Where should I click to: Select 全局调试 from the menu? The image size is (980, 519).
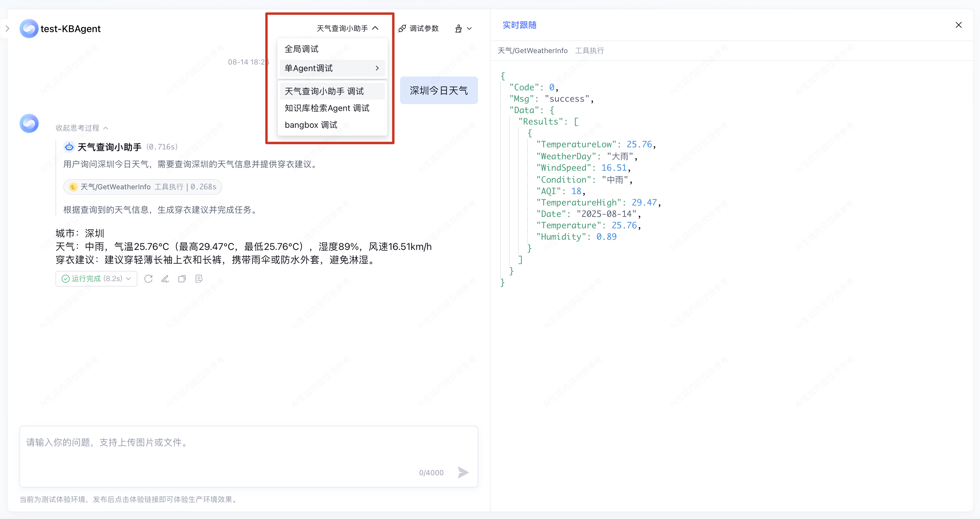point(302,49)
